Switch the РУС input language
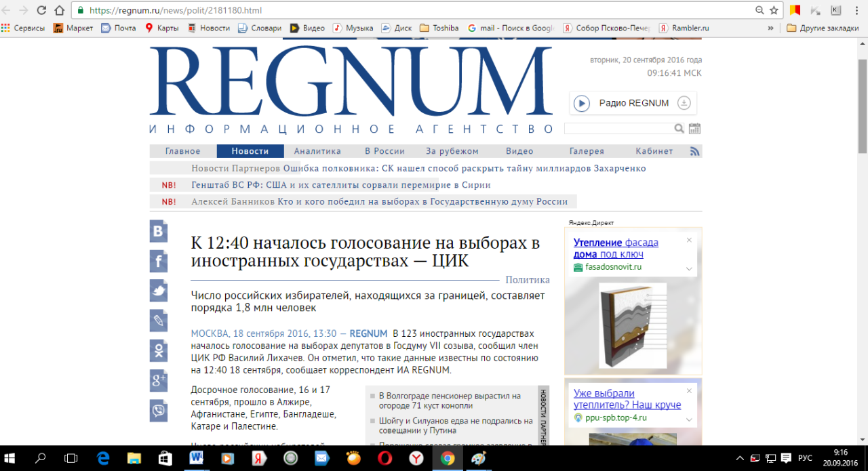 tap(805, 458)
